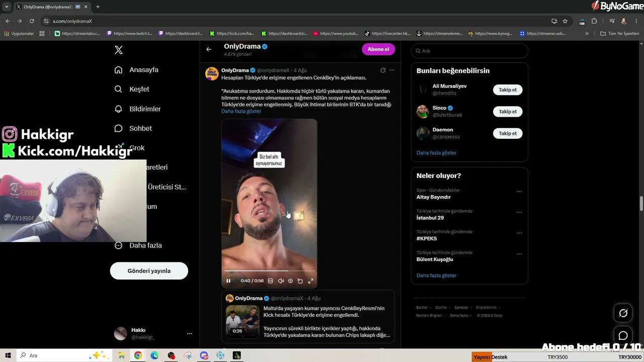Bookmark this page with the star icon

[565, 21]
